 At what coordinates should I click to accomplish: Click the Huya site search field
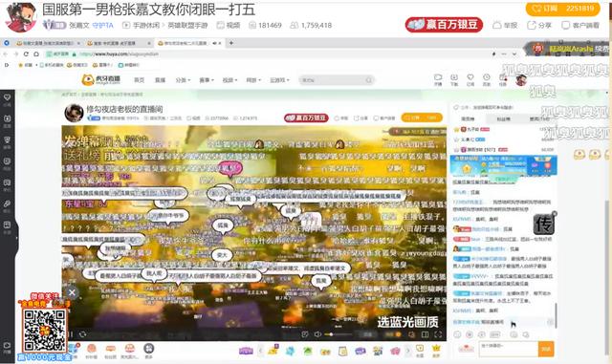(x=332, y=80)
